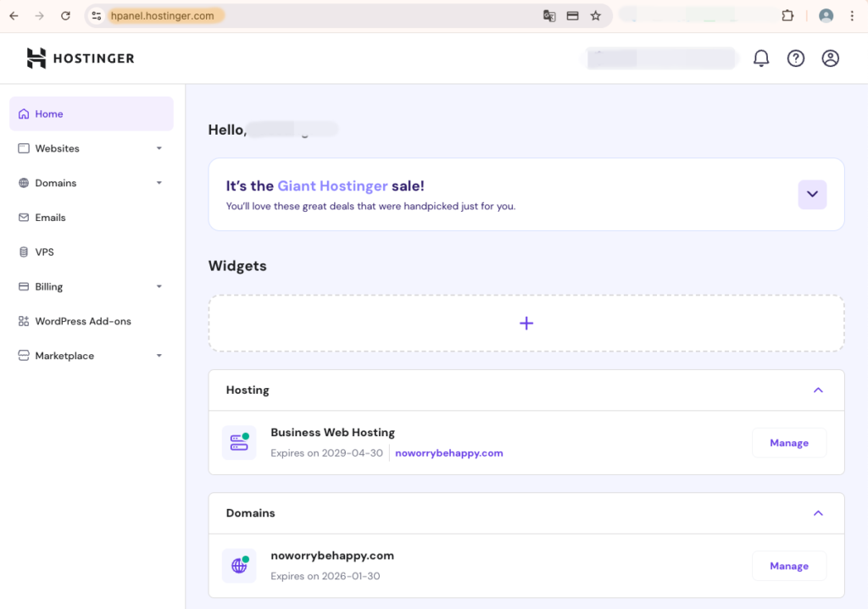Expand the Marketplace menu arrow
This screenshot has width=868, height=609.
click(159, 356)
